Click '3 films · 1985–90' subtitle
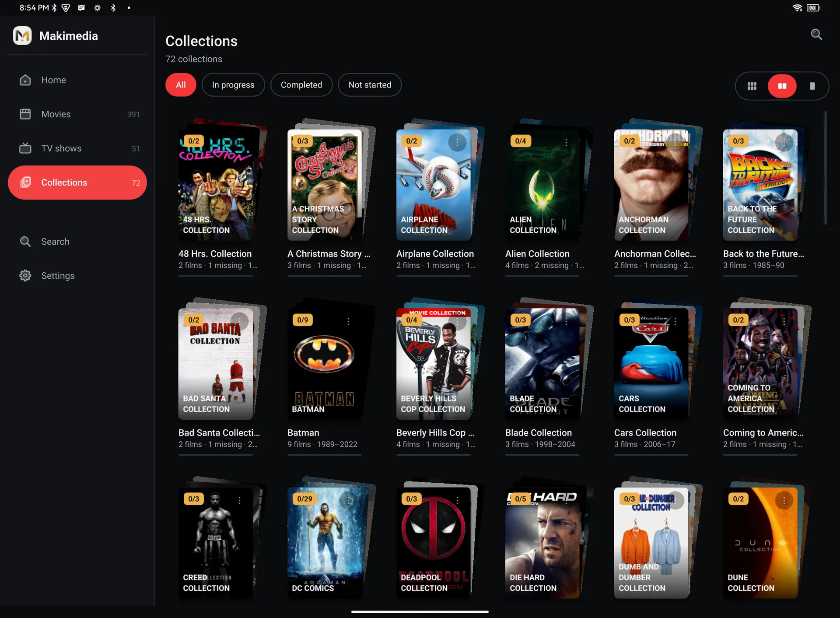The width and height of the screenshot is (840, 618). [x=753, y=265]
